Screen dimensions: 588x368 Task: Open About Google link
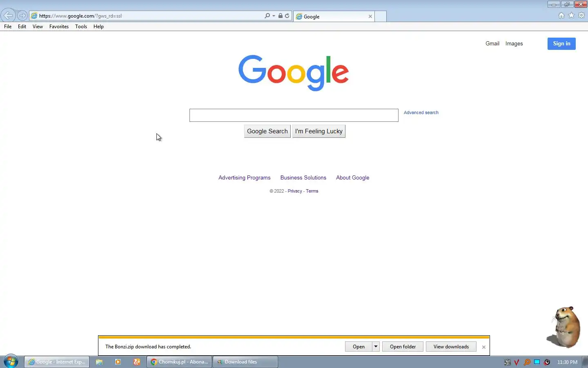(x=352, y=177)
